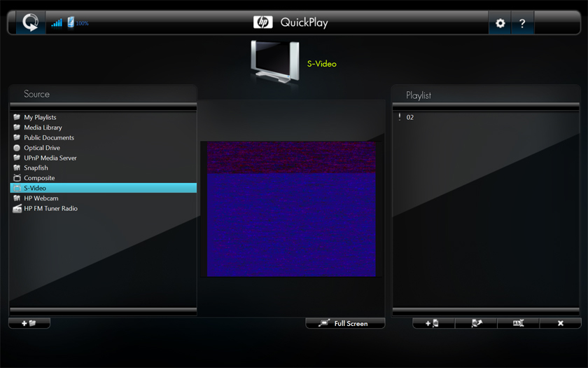
Task: Click the QuickPlay title text
Action: (x=304, y=22)
